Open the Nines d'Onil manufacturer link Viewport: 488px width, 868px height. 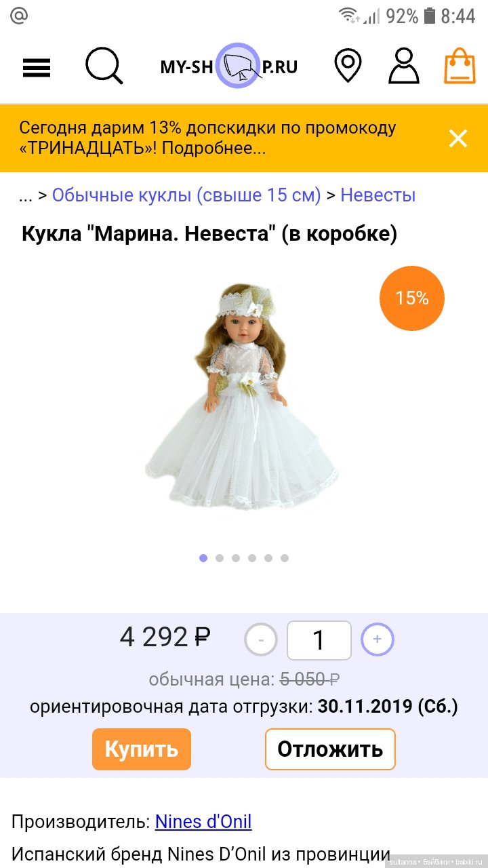203,822
